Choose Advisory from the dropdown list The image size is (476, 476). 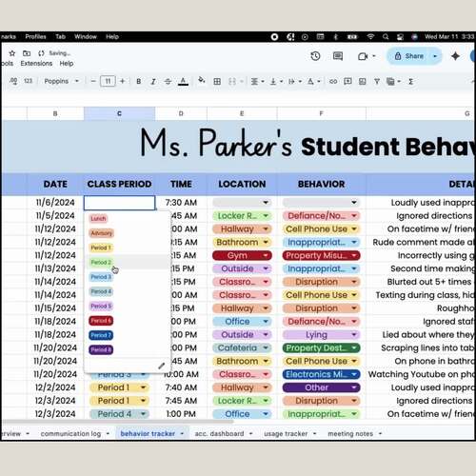[102, 233]
